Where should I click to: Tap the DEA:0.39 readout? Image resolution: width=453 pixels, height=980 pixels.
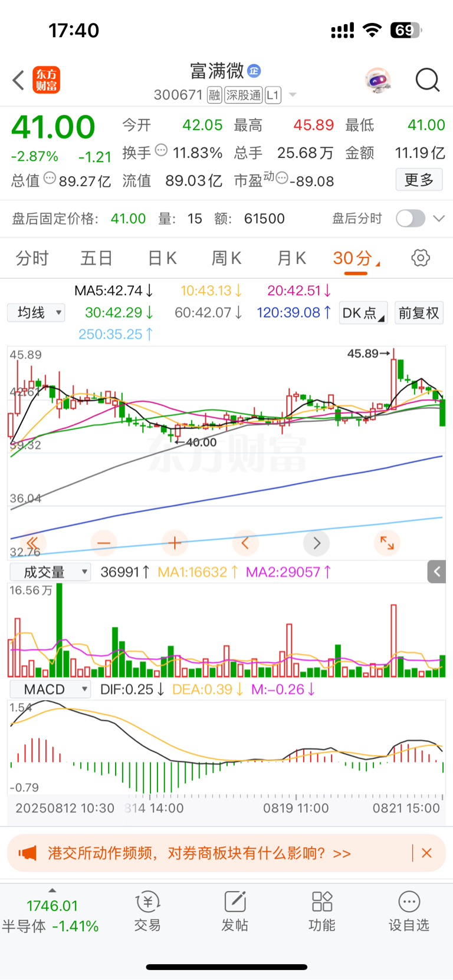208,689
